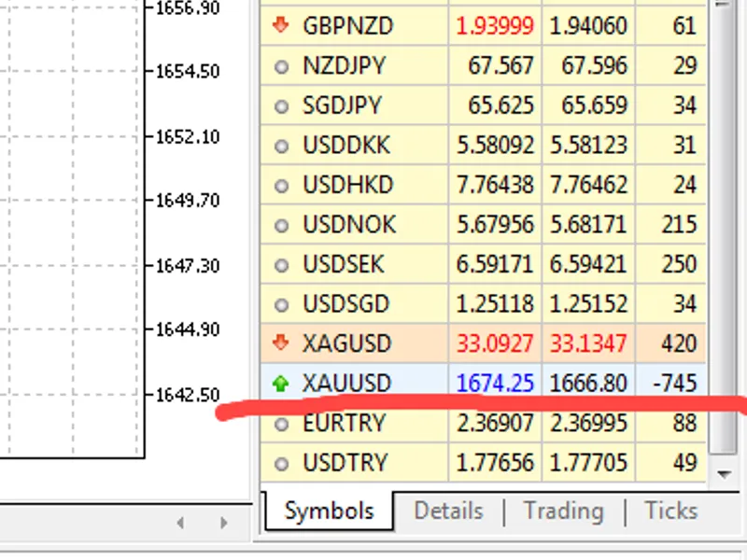Select the SGDJPY symbol name
747x560 pixels.
342,105
